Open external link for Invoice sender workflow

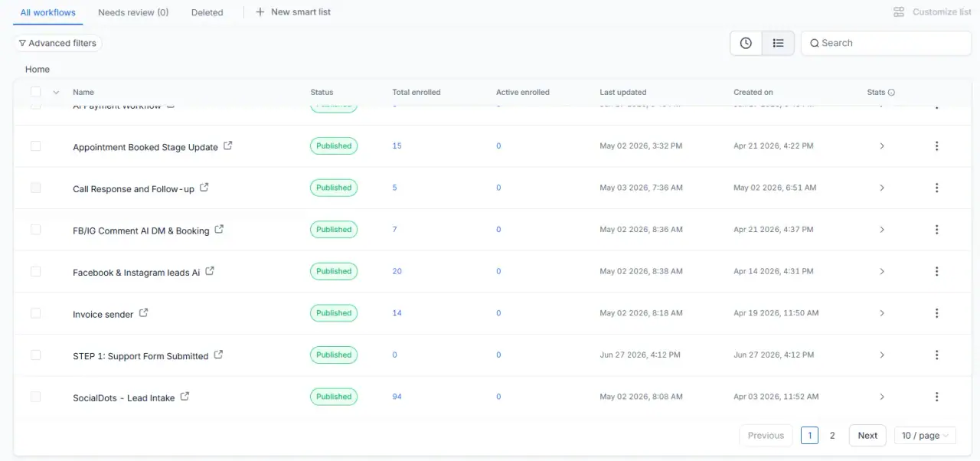point(143,313)
